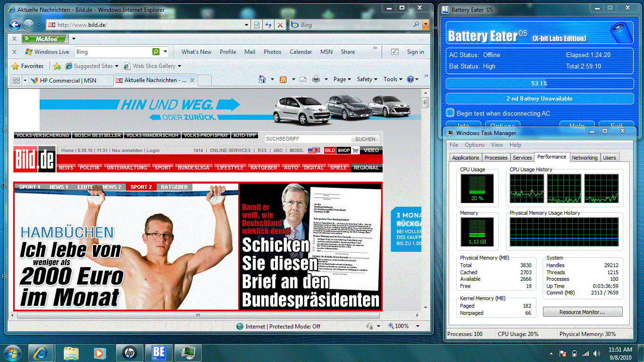Click Read Mail envelope icon

point(302,79)
